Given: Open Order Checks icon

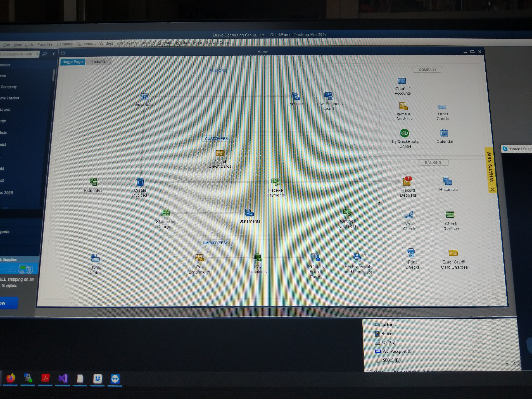Looking at the screenshot, I should coord(442,107).
